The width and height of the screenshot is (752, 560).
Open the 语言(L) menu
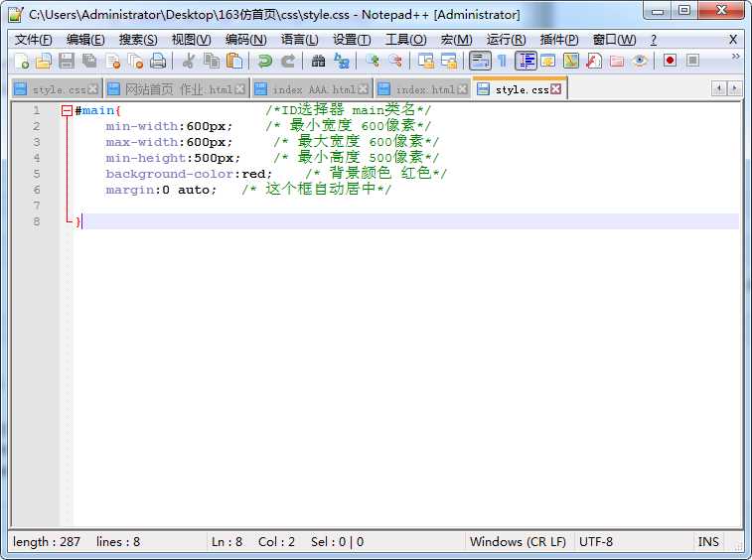(x=299, y=40)
